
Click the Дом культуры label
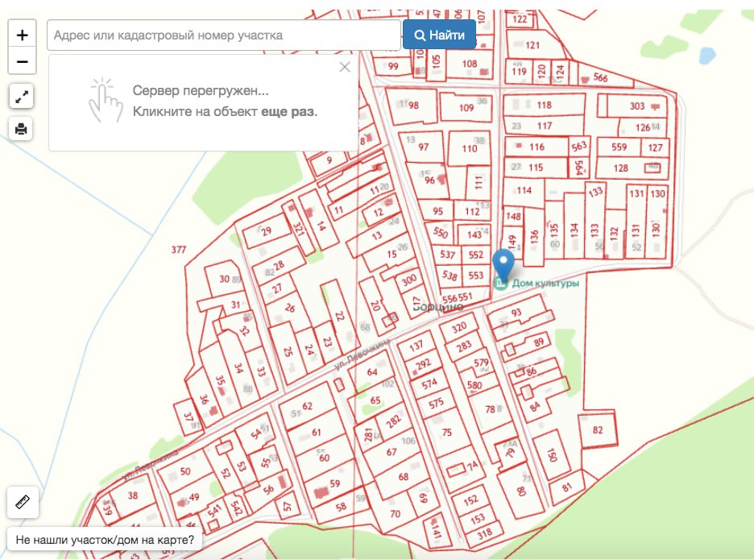[545, 283]
